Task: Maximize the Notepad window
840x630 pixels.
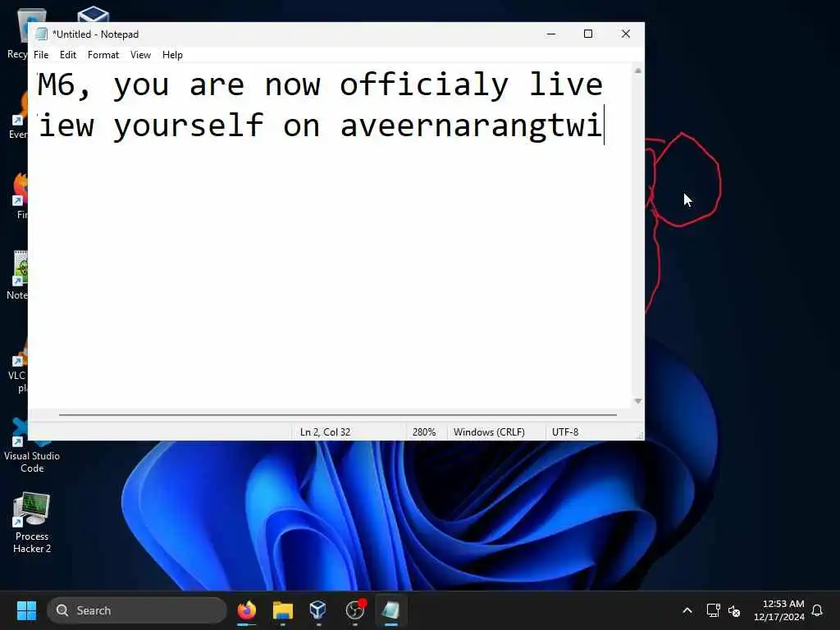Action: [588, 34]
